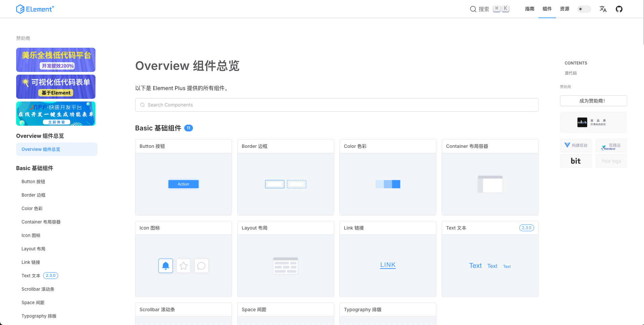The height and width of the screenshot is (325, 644).
Task: Click the bell icon in Icon card
Action: 166,266
